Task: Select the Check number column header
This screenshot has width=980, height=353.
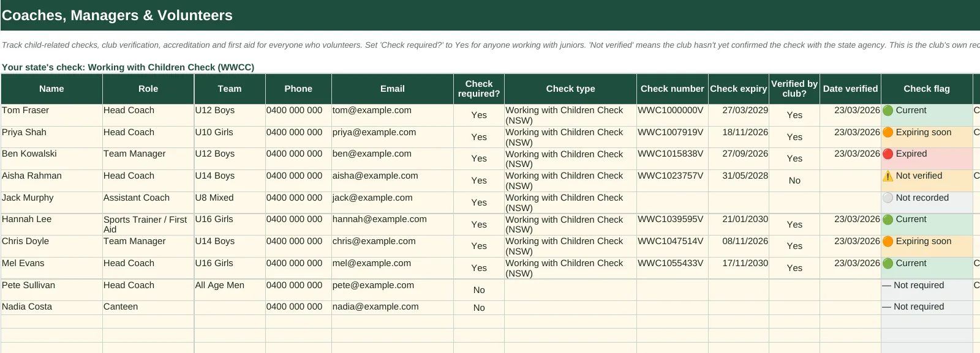Action: 673,89
